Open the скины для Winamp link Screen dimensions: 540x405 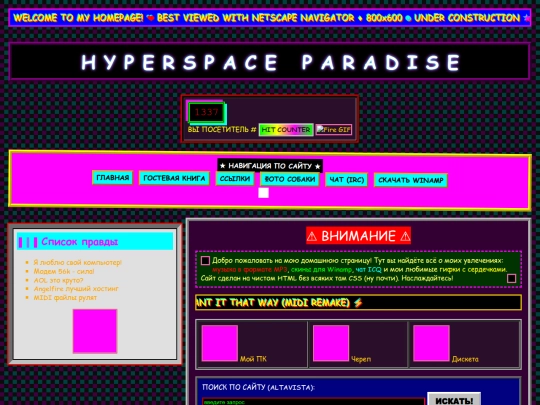pos(321,269)
